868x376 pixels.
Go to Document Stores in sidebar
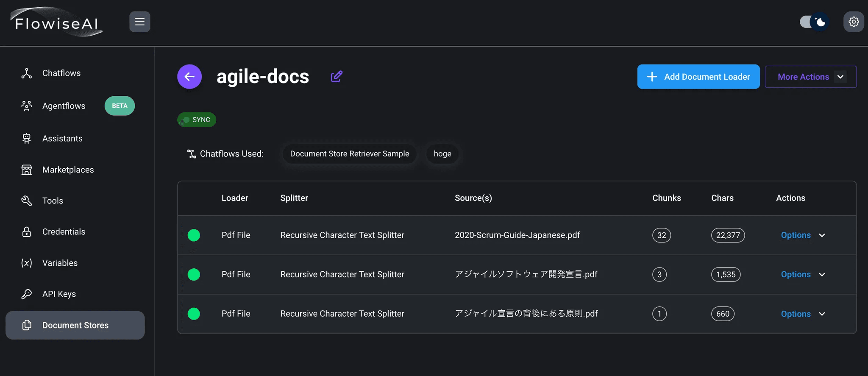click(x=75, y=325)
